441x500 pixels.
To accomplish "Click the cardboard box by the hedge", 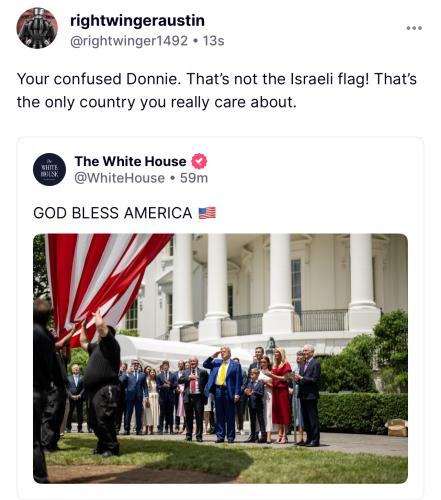I will tap(397, 428).
